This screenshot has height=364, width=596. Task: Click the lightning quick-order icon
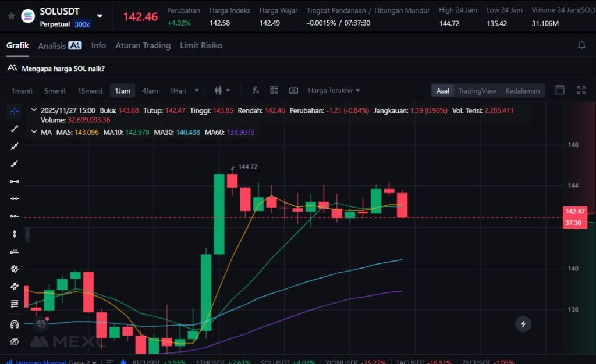[523, 324]
